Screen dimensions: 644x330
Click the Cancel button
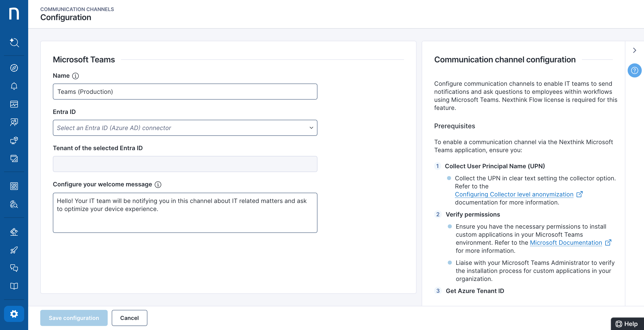point(129,318)
